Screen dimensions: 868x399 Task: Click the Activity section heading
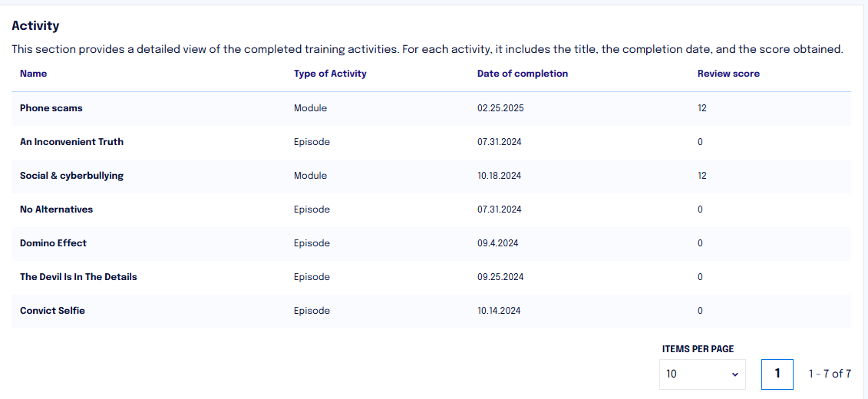click(x=35, y=25)
